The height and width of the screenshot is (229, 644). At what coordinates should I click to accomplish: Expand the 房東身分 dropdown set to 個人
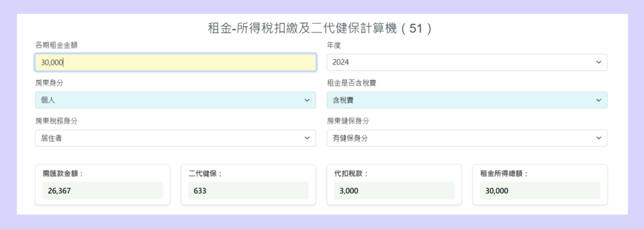(x=175, y=100)
